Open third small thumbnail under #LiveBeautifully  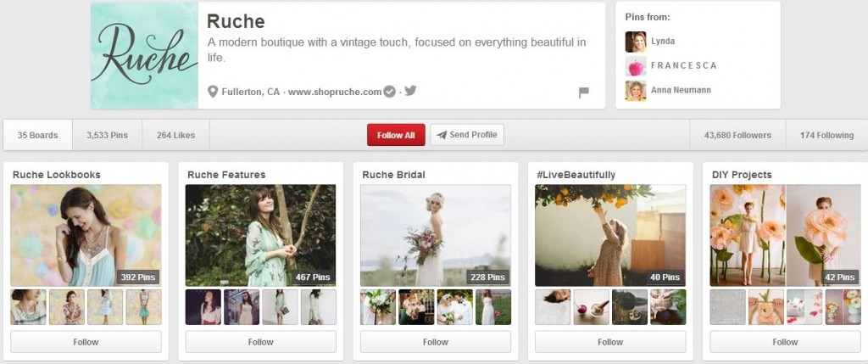point(630,307)
